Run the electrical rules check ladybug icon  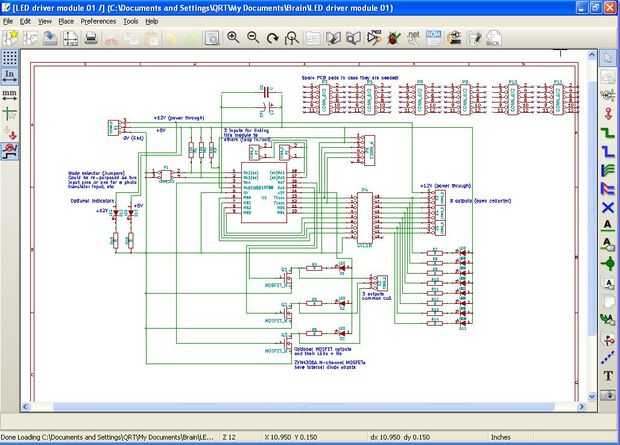[394, 38]
